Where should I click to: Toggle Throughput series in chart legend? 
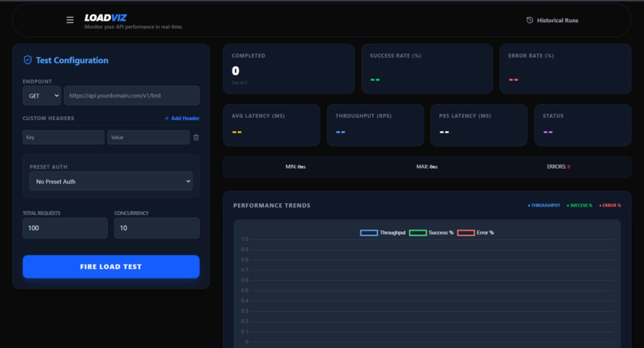tap(383, 233)
